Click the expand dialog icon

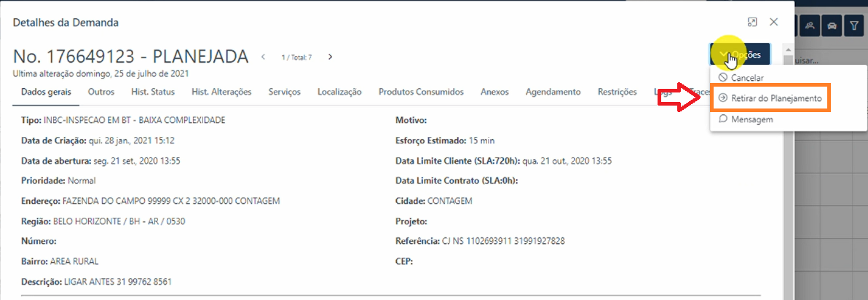(x=751, y=22)
